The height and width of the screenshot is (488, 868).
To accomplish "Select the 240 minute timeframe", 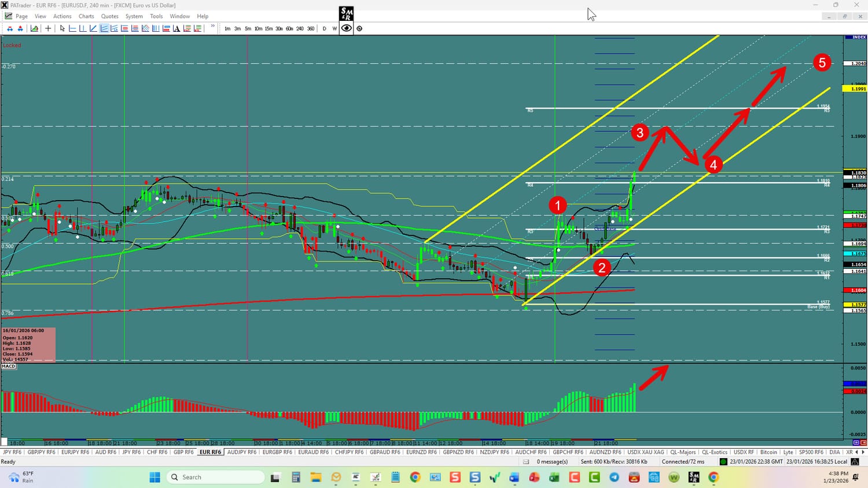I will tap(300, 28).
